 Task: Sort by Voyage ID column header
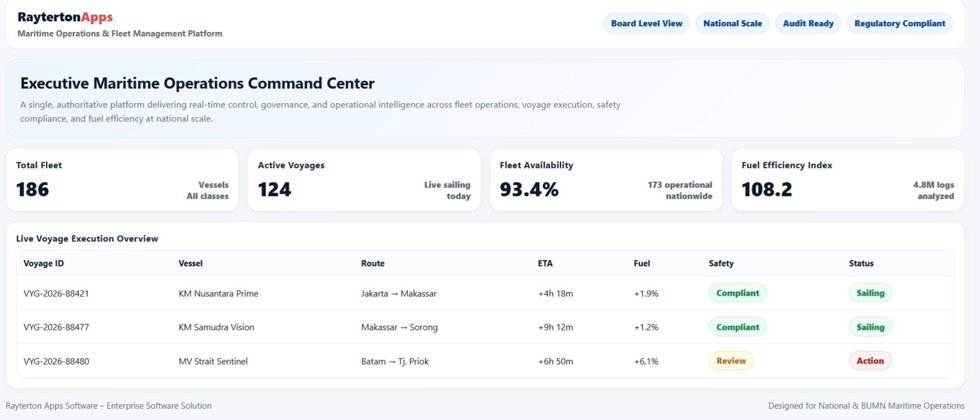[x=44, y=263]
